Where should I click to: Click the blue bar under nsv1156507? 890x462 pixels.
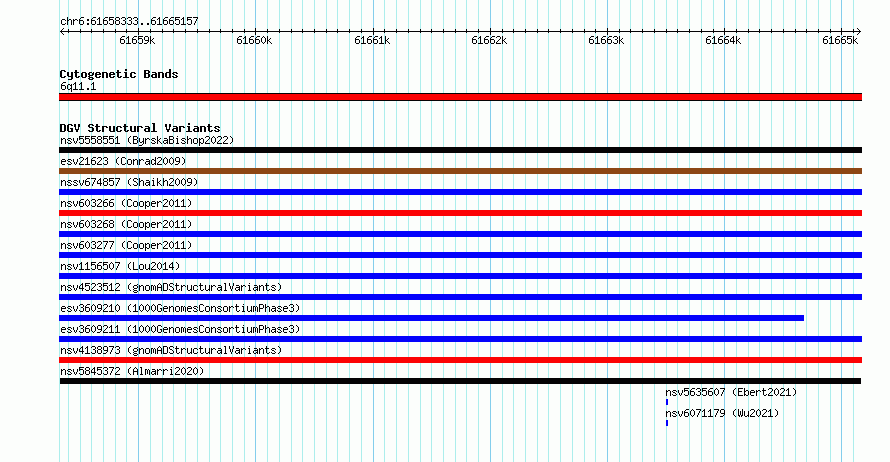point(460,276)
